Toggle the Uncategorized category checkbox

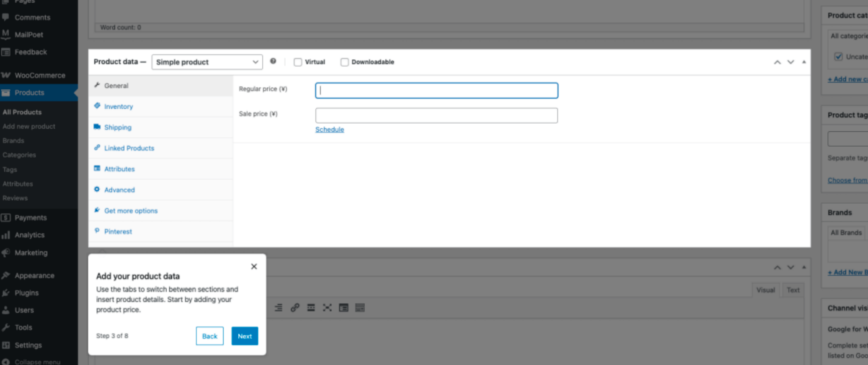click(838, 57)
